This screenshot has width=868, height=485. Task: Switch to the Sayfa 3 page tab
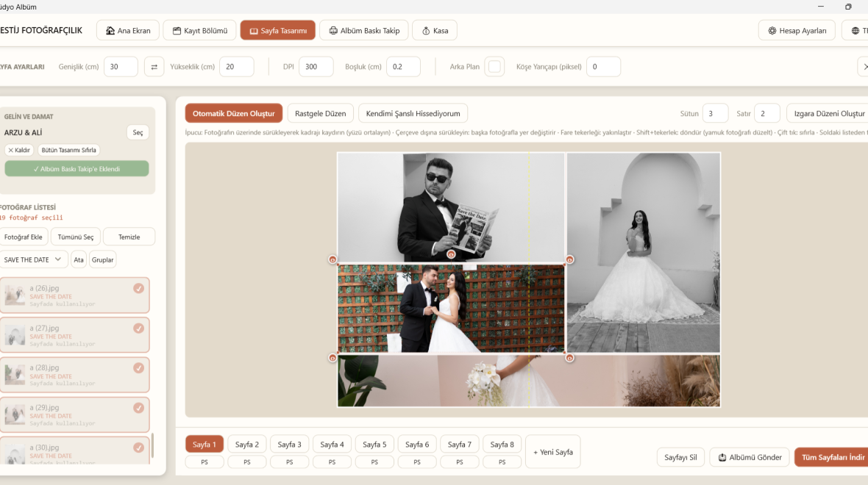(290, 444)
